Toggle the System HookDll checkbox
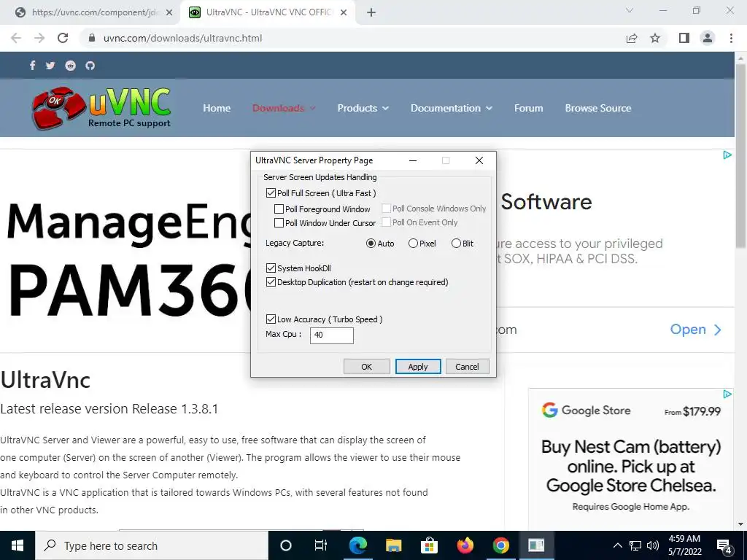Image resolution: width=747 pixels, height=560 pixels. click(x=271, y=268)
